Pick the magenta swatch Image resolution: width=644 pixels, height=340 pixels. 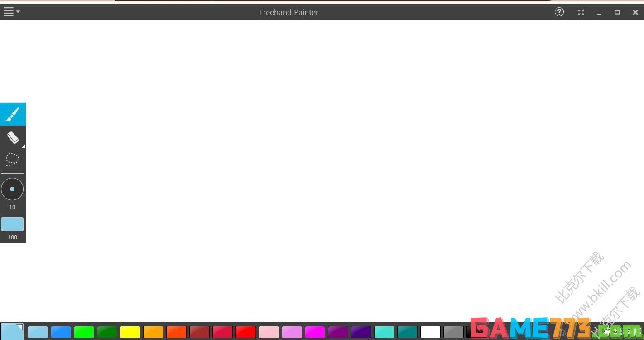coord(315,332)
